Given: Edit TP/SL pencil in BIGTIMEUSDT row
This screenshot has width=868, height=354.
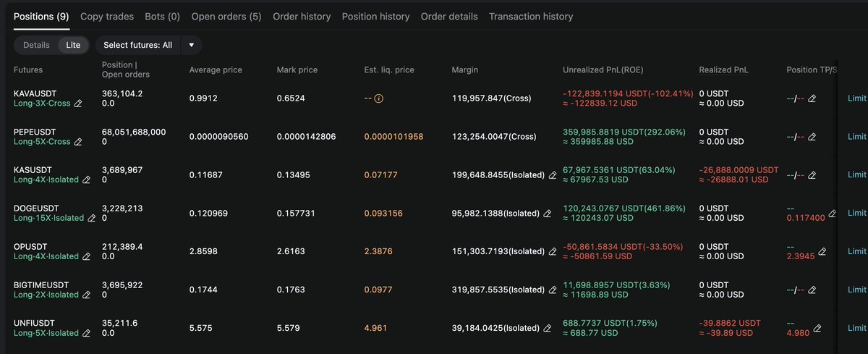Looking at the screenshot, I should click(812, 290).
